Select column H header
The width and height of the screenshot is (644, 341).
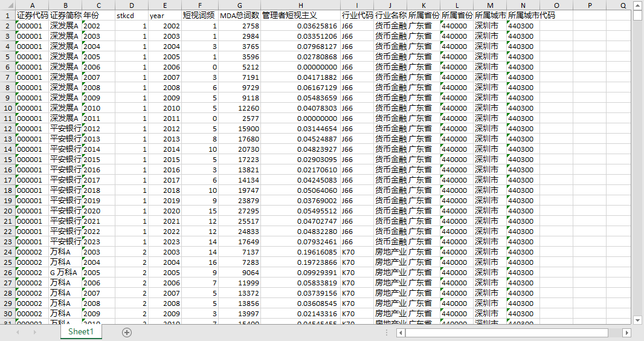pyautogui.click(x=301, y=5)
